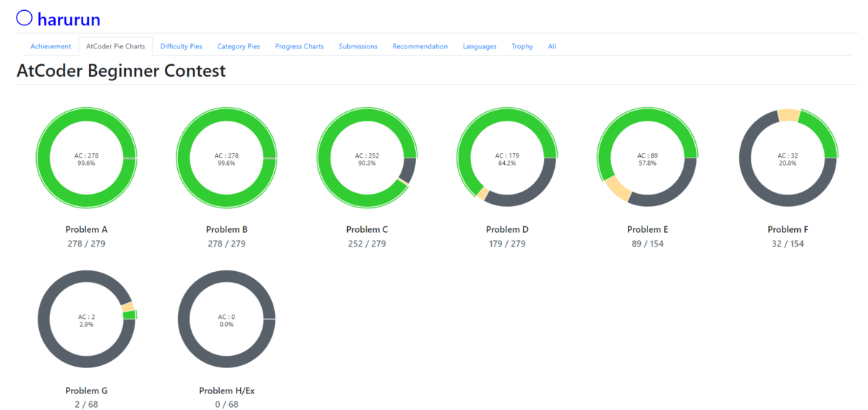Click the green segment of Problem G chart
Screen dimensions: 868x410
(x=130, y=314)
